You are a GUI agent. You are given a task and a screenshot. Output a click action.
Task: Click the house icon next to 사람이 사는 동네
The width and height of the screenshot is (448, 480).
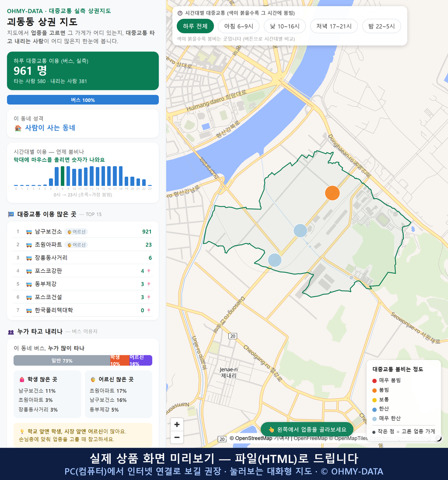(x=18, y=128)
